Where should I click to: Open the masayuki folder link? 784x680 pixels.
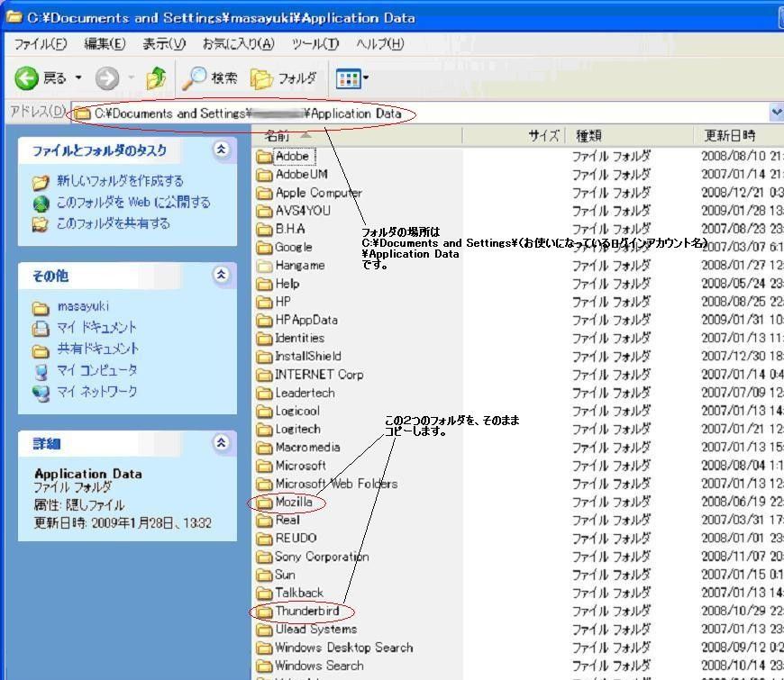click(83, 306)
